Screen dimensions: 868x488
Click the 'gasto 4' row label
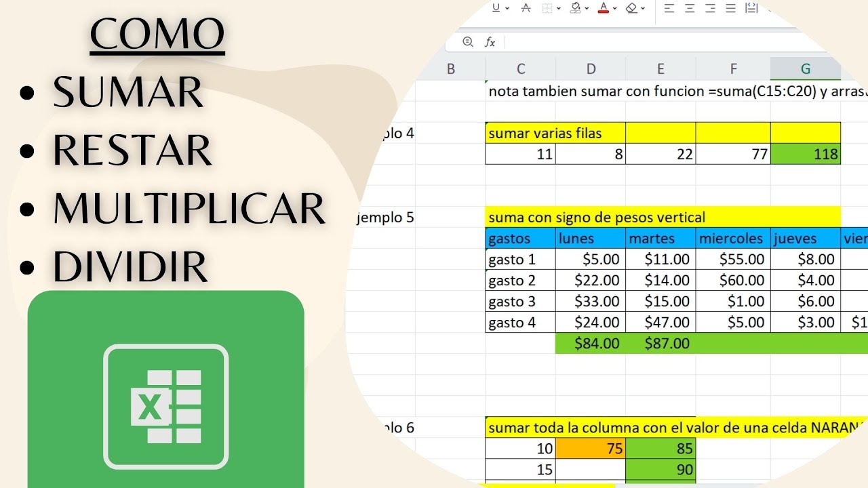tap(521, 322)
